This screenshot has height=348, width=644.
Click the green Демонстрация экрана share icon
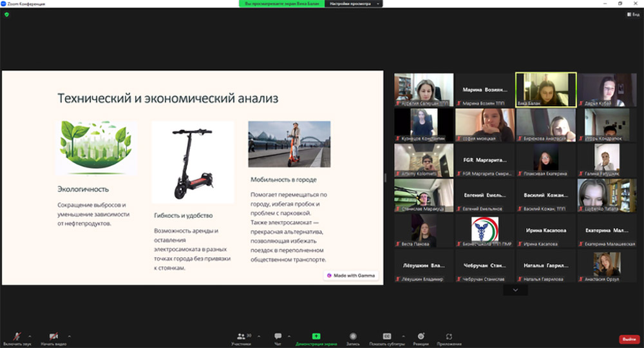316,336
